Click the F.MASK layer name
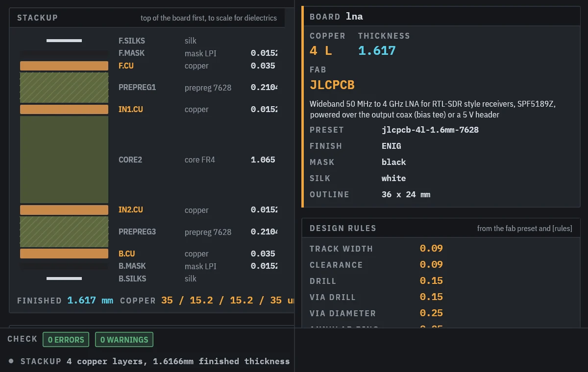The image size is (588, 372). click(132, 53)
